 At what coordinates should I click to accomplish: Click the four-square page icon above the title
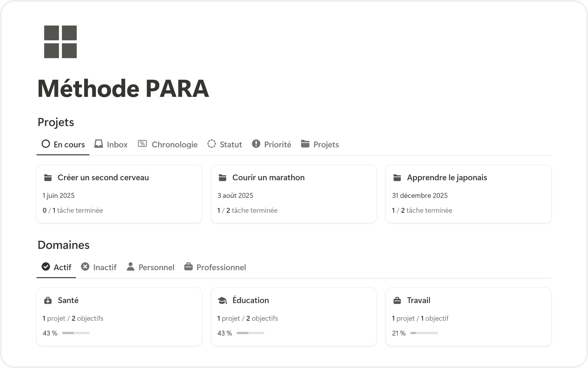60,42
